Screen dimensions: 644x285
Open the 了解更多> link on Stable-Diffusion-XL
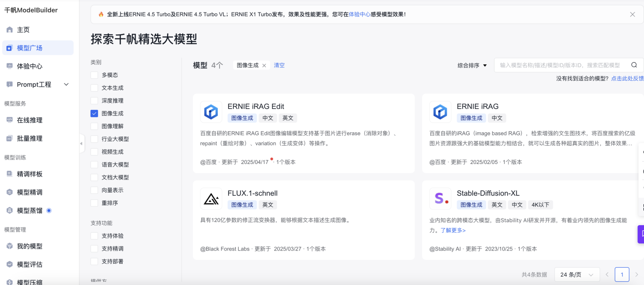point(453,231)
